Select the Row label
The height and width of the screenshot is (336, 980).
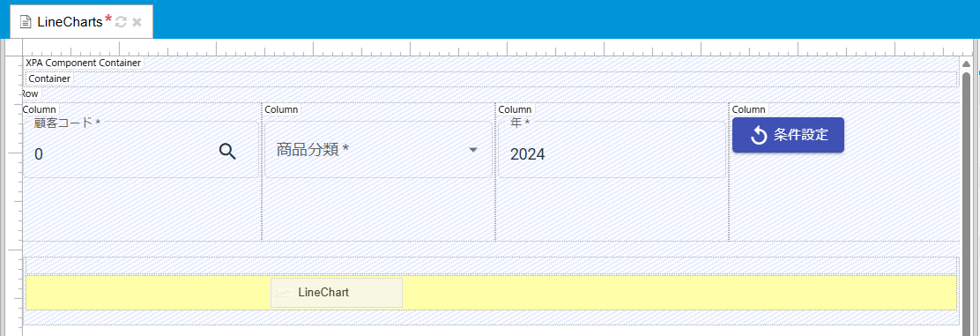pos(30,93)
